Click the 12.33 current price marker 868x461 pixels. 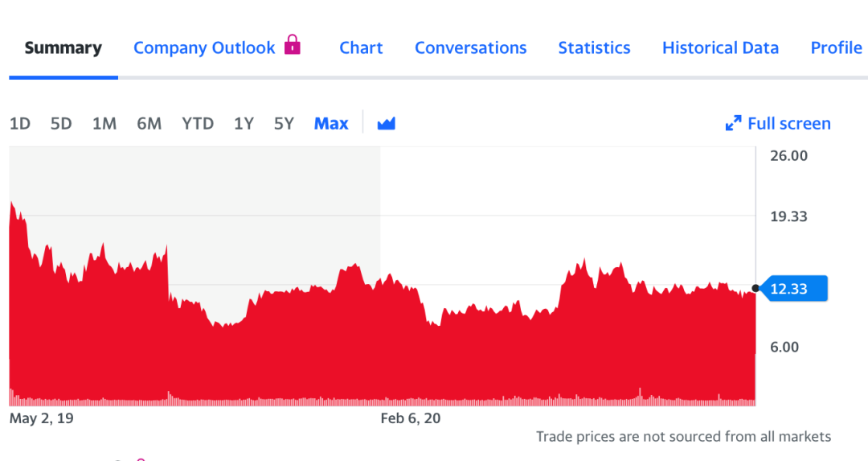pos(792,288)
